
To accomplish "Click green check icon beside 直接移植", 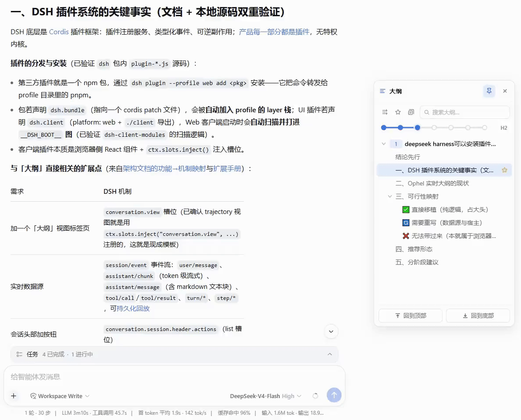I will click(x=405, y=210).
